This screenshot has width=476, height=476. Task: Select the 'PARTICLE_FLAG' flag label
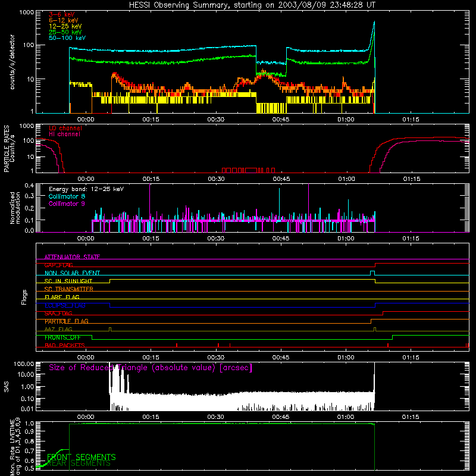pyautogui.click(x=67, y=321)
